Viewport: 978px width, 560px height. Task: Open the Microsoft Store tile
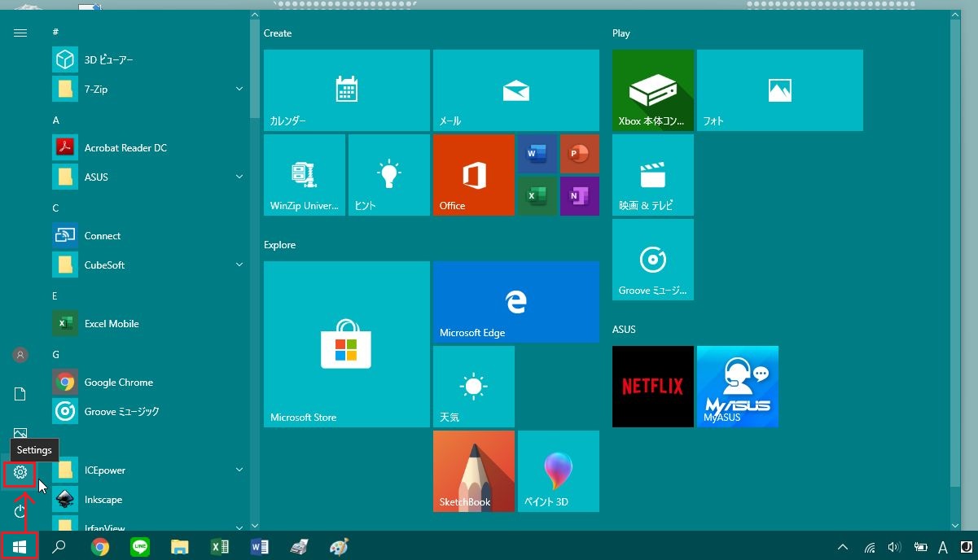click(347, 344)
